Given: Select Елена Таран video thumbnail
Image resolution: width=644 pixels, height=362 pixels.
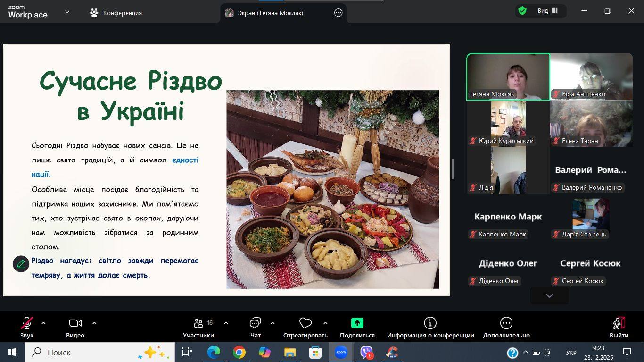Looking at the screenshot, I should click(x=591, y=123).
